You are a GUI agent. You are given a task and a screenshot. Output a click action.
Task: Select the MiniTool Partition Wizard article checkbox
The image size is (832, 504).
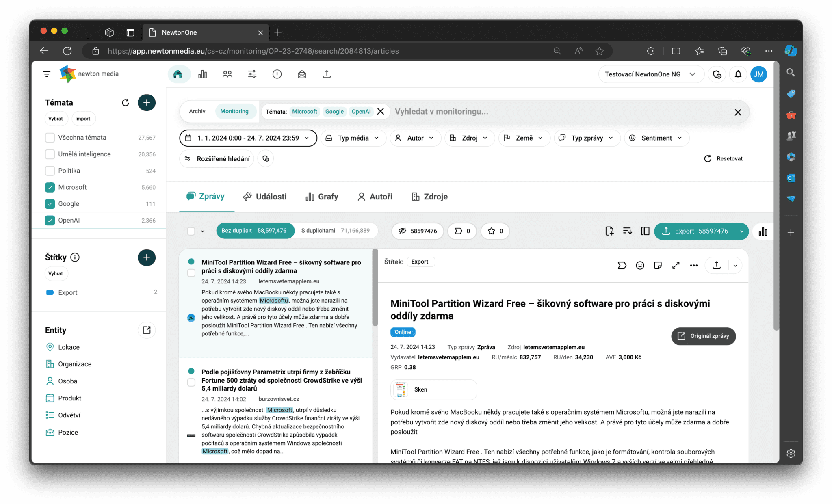191,273
